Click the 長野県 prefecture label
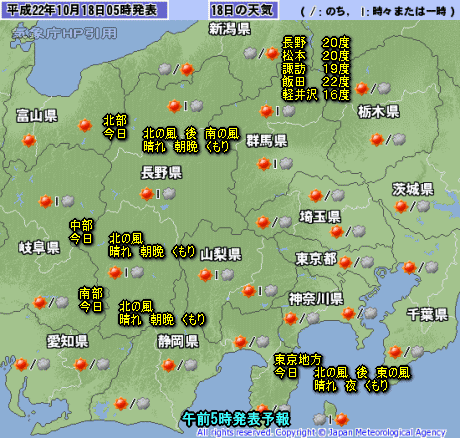460x438 pixels. pyautogui.click(x=161, y=173)
